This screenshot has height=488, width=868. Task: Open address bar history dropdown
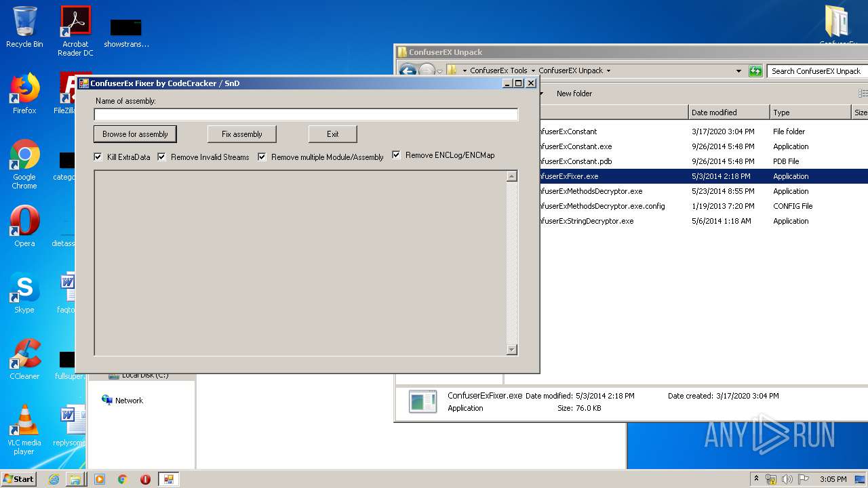click(x=738, y=70)
